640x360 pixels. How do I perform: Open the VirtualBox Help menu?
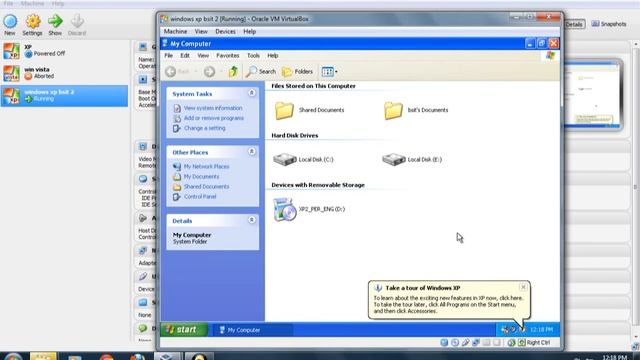(x=249, y=31)
